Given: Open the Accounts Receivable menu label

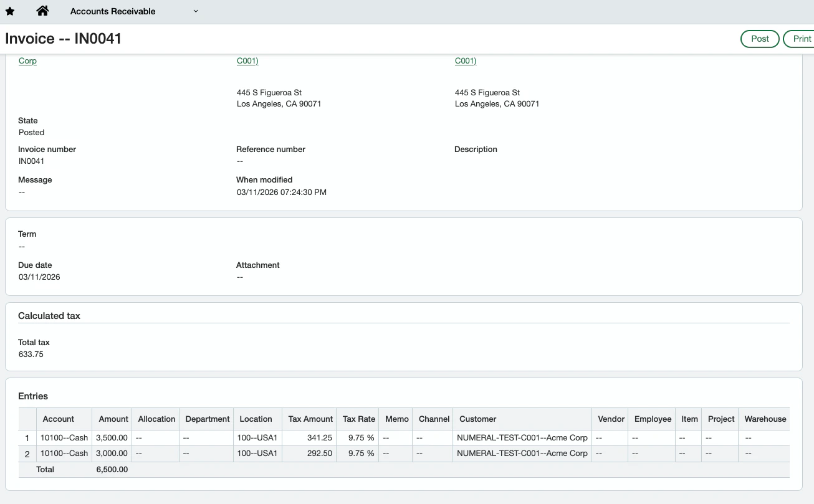Looking at the screenshot, I should click(x=113, y=11).
